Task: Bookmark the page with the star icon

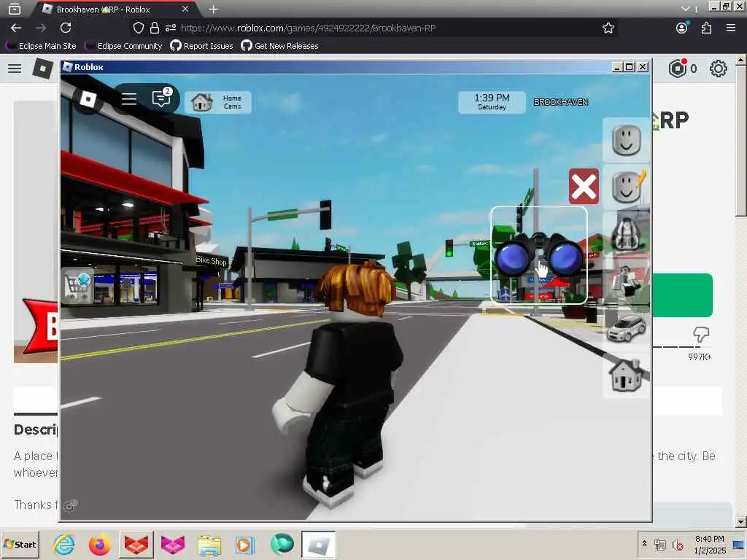Action: click(608, 28)
